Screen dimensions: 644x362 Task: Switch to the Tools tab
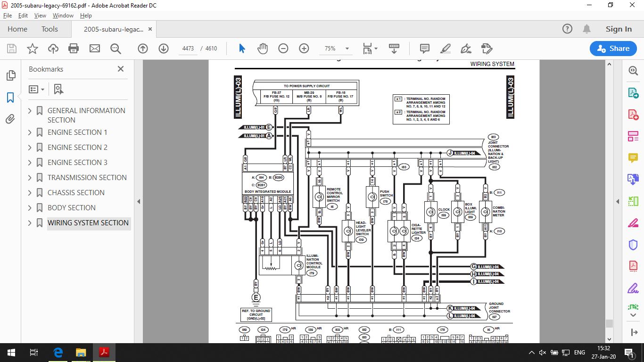point(50,29)
